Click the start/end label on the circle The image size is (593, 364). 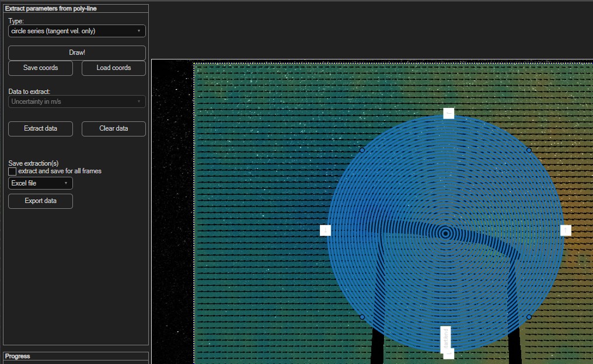click(x=446, y=339)
